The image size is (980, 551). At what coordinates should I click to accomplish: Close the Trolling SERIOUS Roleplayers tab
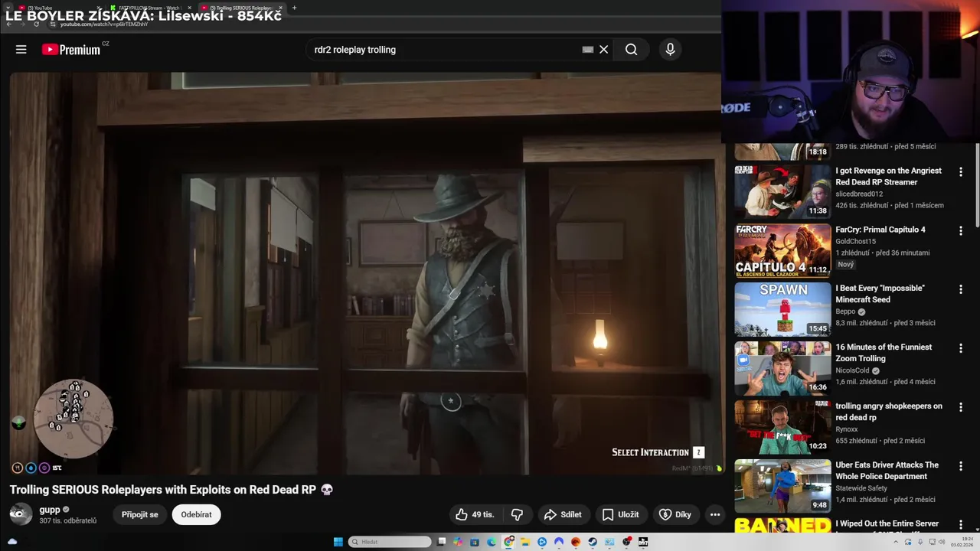coord(280,8)
